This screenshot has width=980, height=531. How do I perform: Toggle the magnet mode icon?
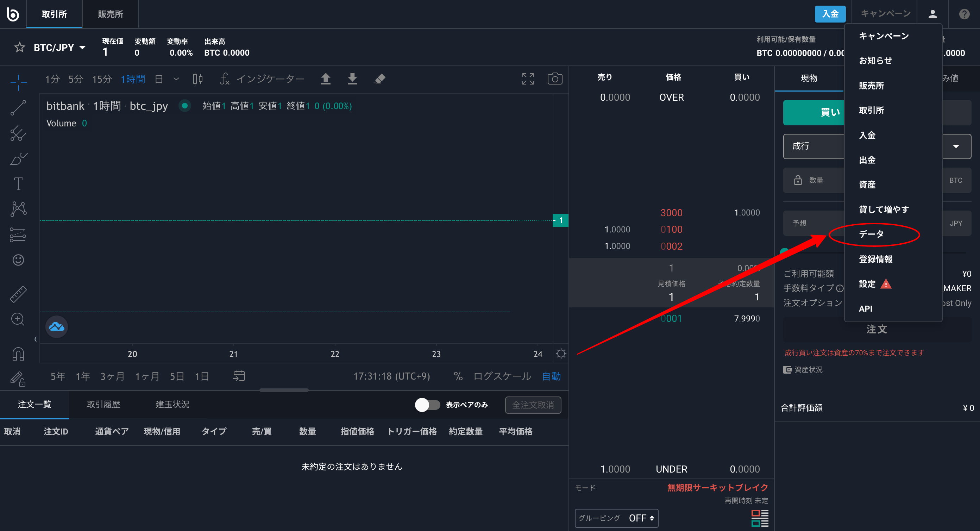tap(18, 354)
